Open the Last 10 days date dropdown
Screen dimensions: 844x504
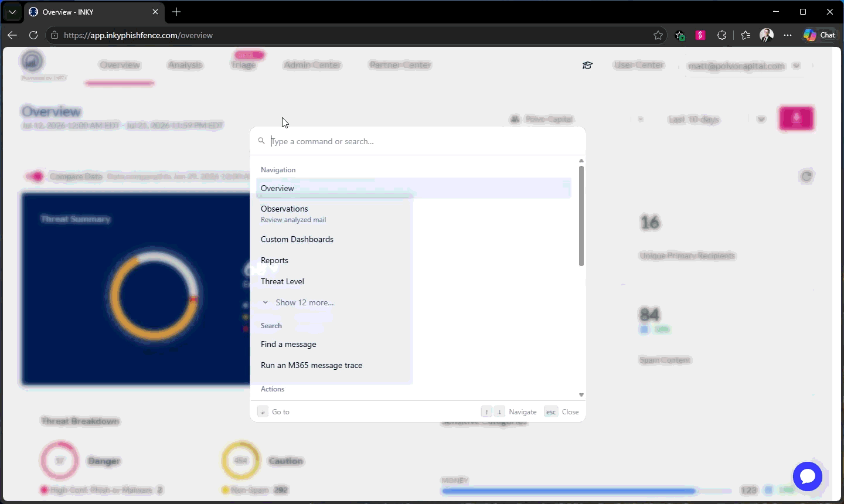717,119
